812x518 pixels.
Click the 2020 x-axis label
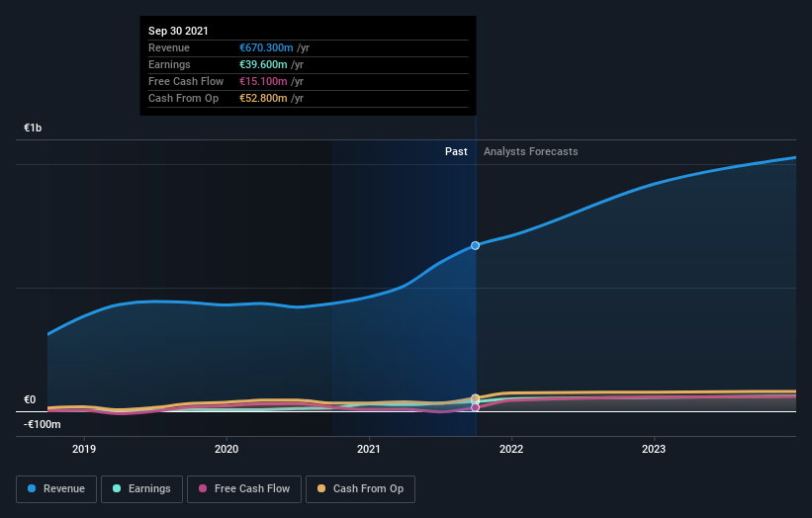click(x=226, y=449)
